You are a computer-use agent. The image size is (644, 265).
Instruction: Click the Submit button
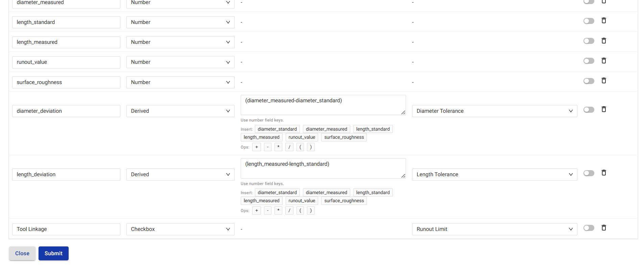53,254
